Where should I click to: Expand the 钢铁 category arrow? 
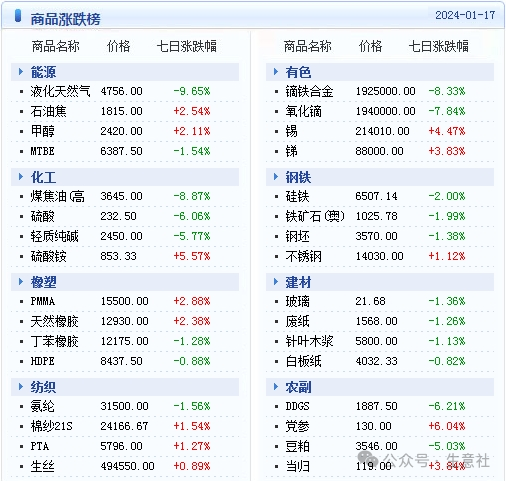coord(276,177)
